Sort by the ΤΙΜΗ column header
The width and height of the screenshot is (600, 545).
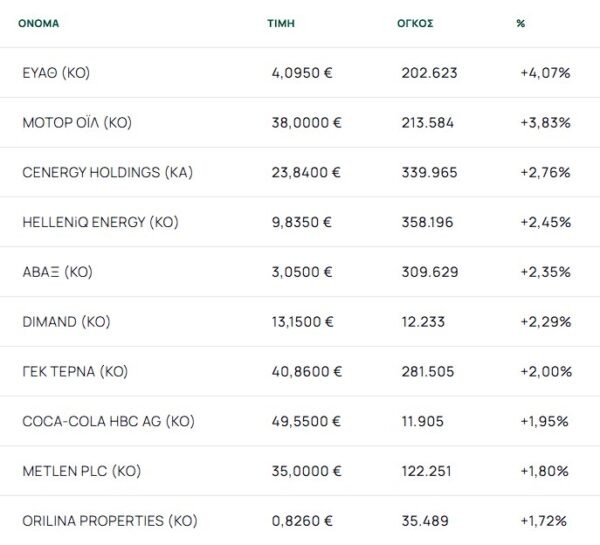(x=281, y=22)
